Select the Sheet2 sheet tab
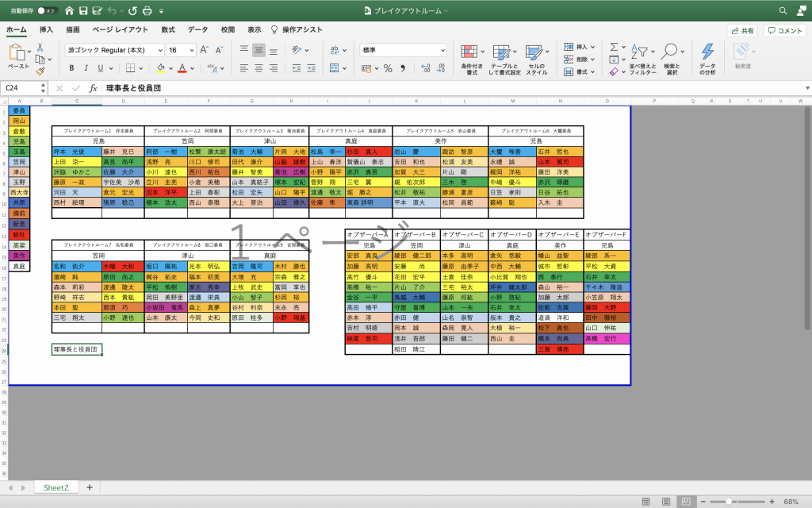This screenshot has height=508, width=812. click(56, 487)
